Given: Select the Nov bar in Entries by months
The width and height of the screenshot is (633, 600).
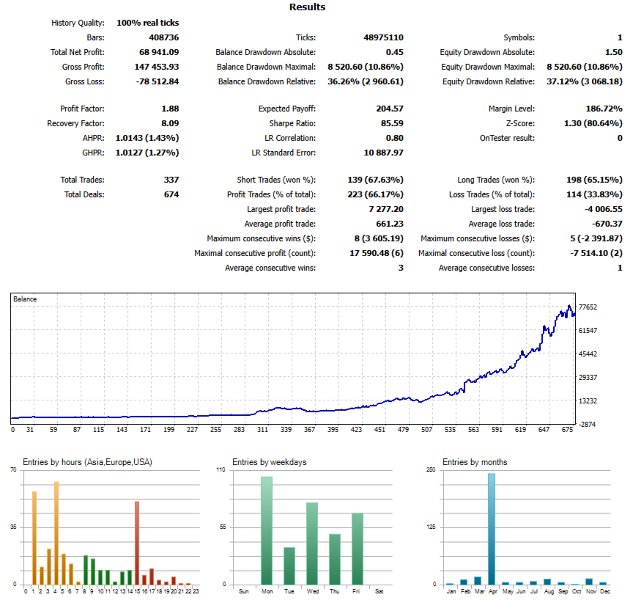Looking at the screenshot, I should pyautogui.click(x=589, y=581).
